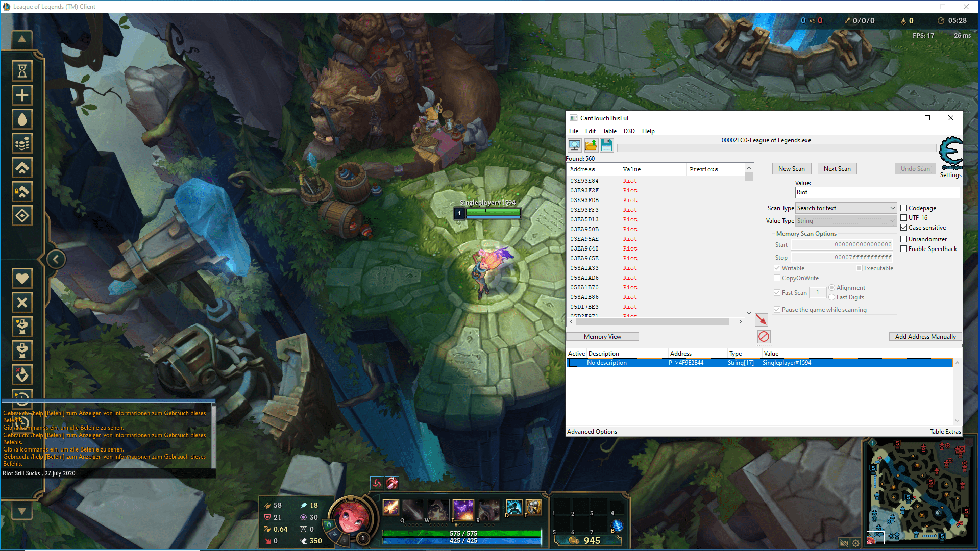
Task: Click the gear settings icon beside minimap
Action: click(x=856, y=543)
